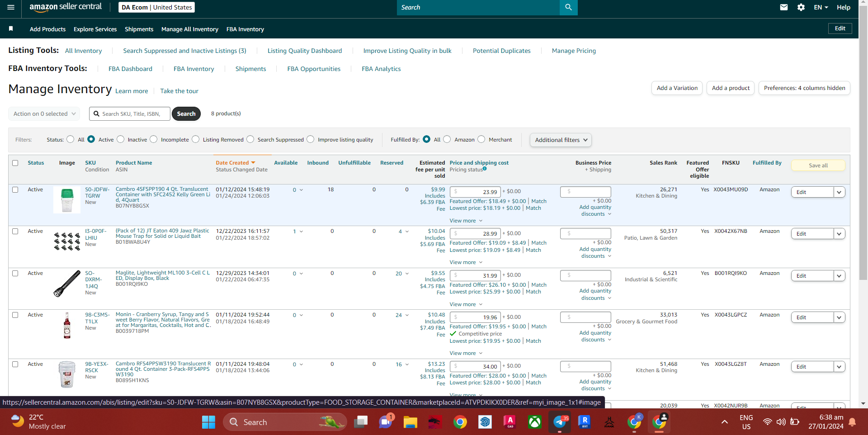The image size is (868, 435).
Task: Open the Windows Start menu
Action: tap(208, 422)
